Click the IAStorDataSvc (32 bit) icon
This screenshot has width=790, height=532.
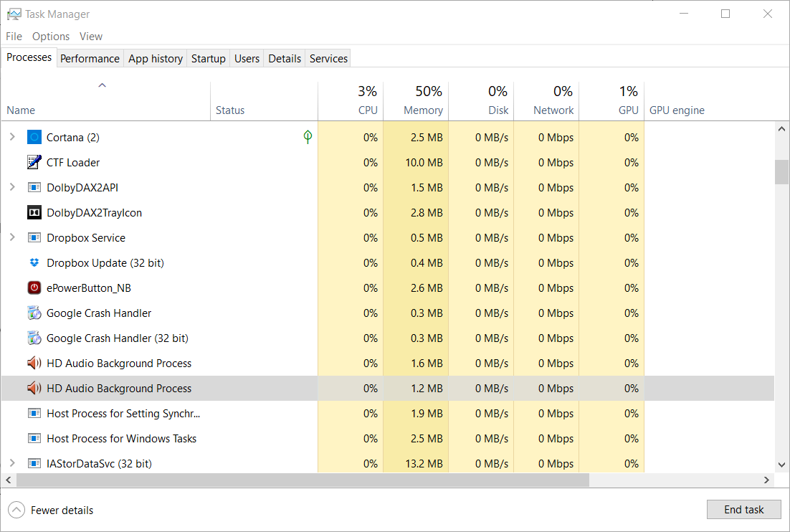34,463
